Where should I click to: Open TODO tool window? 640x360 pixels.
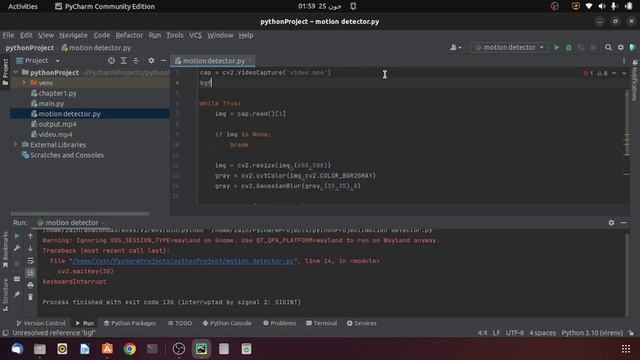click(x=180, y=323)
